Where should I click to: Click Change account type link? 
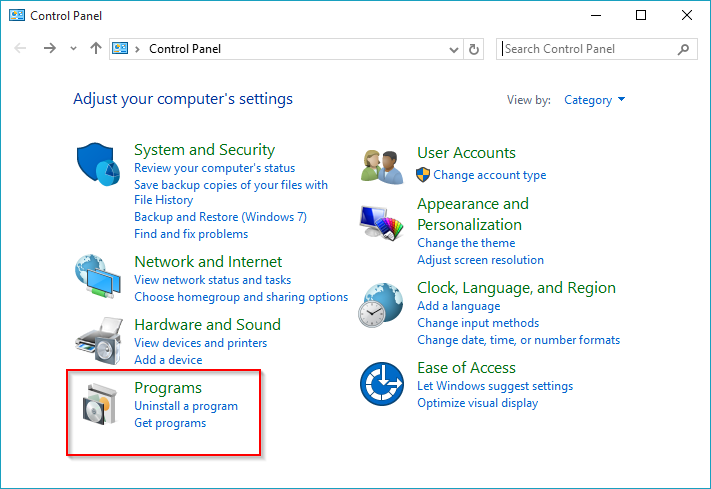pyautogui.click(x=490, y=175)
